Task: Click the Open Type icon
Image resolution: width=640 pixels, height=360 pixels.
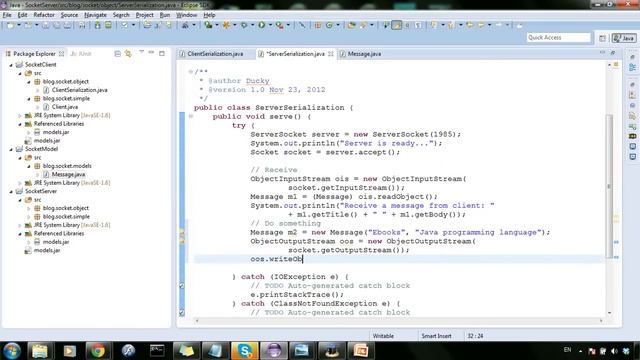Action: (351, 25)
